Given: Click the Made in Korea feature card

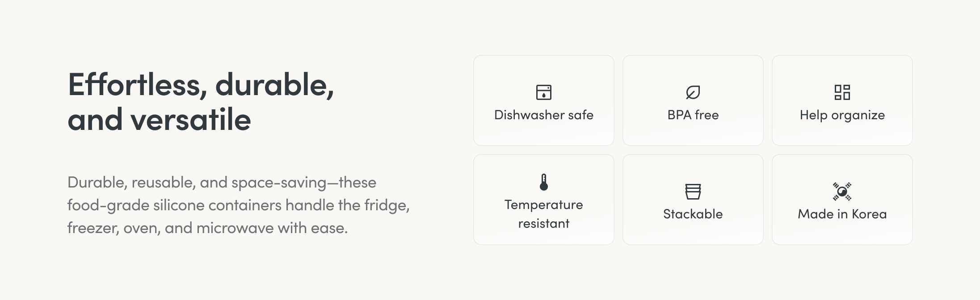Looking at the screenshot, I should [x=842, y=200].
